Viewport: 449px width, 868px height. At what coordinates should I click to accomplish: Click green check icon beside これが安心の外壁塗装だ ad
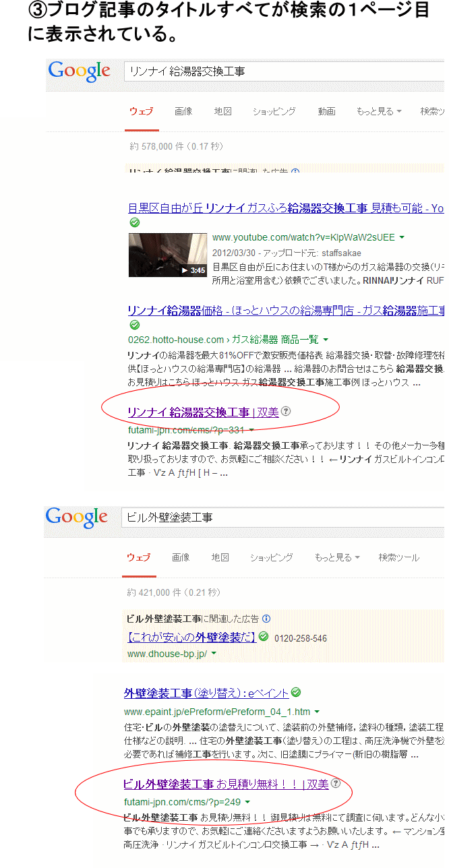click(264, 636)
